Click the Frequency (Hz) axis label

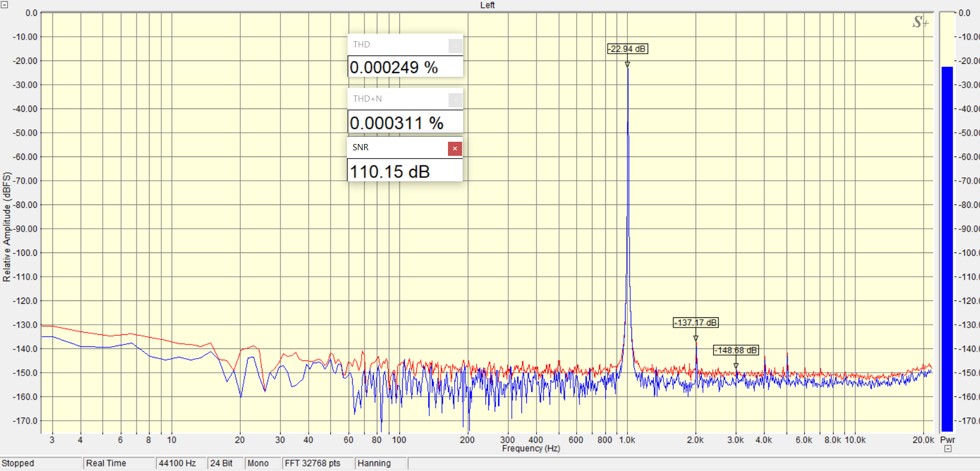(x=531, y=448)
